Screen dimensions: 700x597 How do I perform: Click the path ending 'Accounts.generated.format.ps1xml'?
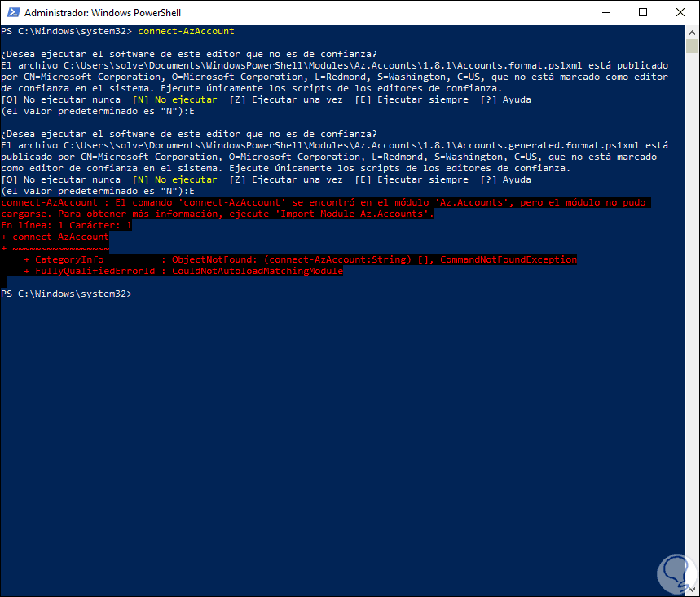point(351,146)
